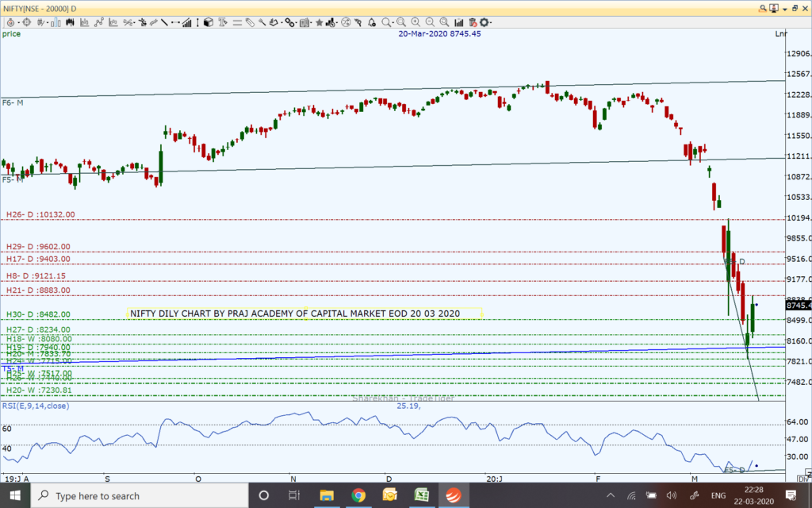Click the search icon in title bar
The height and width of the screenshot is (508, 812).
tap(764, 8)
